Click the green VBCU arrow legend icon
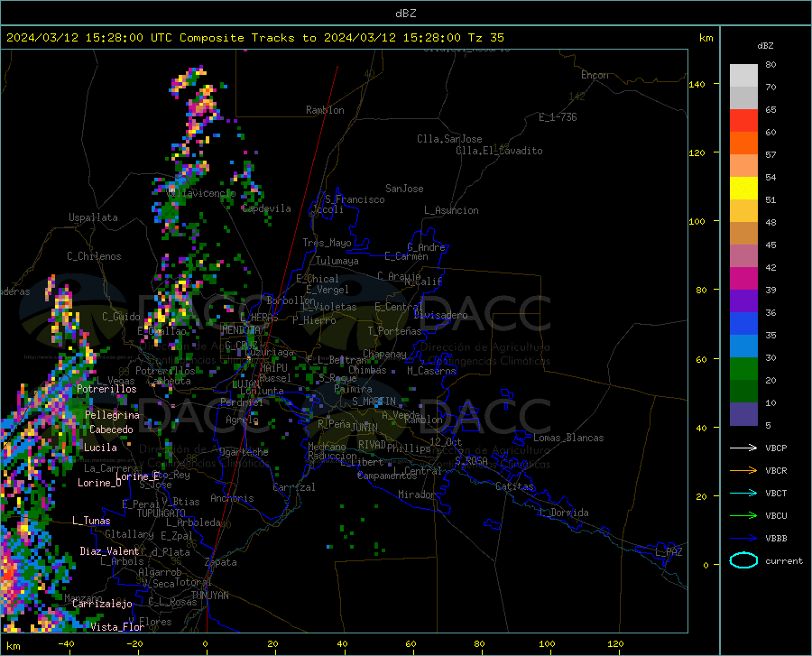812x656 pixels. pyautogui.click(x=743, y=516)
